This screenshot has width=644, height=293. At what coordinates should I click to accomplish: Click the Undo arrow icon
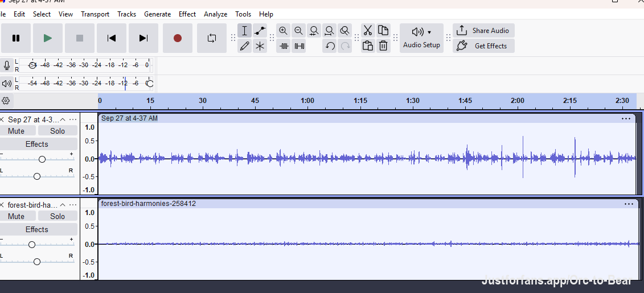click(x=330, y=46)
